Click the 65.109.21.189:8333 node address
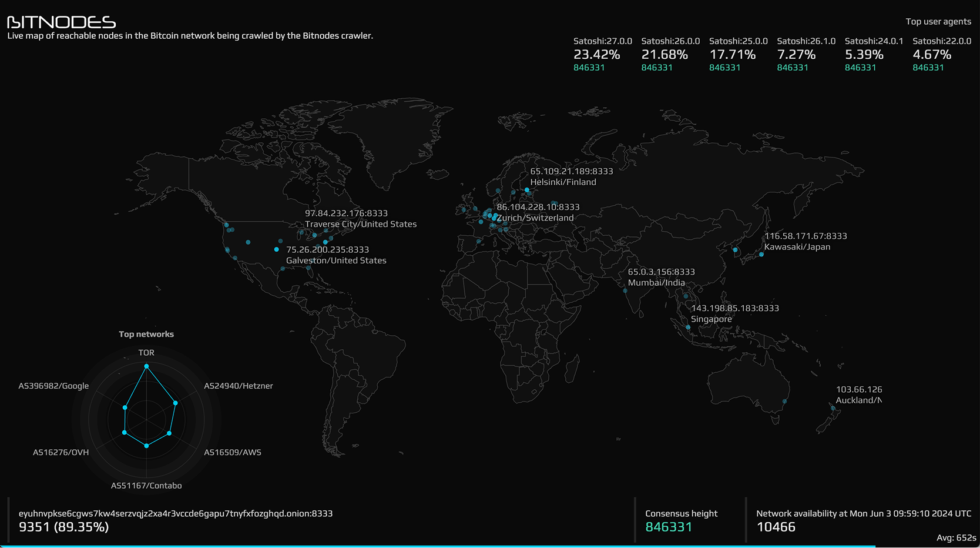This screenshot has height=548, width=980. point(572,171)
